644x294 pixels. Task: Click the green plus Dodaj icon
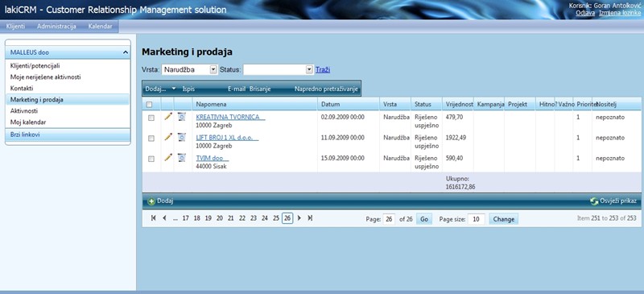coord(151,201)
